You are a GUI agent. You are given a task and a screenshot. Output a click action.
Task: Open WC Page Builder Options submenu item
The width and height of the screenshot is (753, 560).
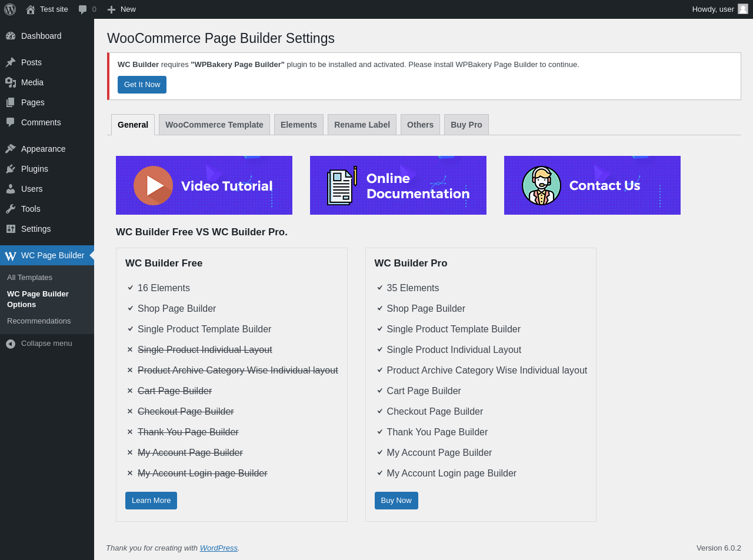[38, 299]
